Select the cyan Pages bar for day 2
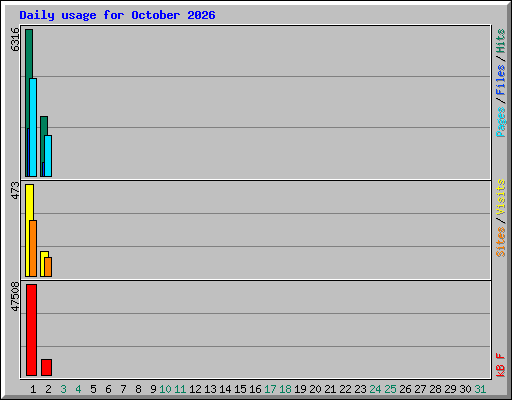Viewport: 512px width, 400px height. 48,156
